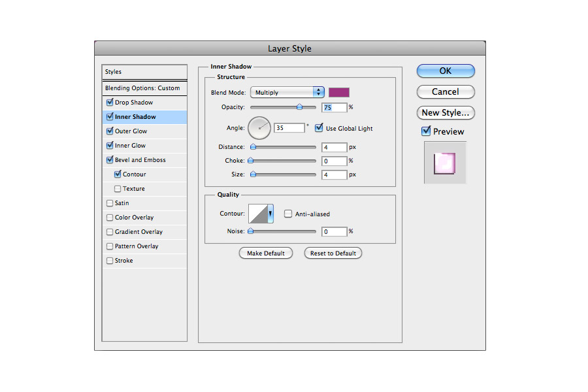The height and width of the screenshot is (392, 588).
Task: Click the Distance value field
Action: (334, 147)
